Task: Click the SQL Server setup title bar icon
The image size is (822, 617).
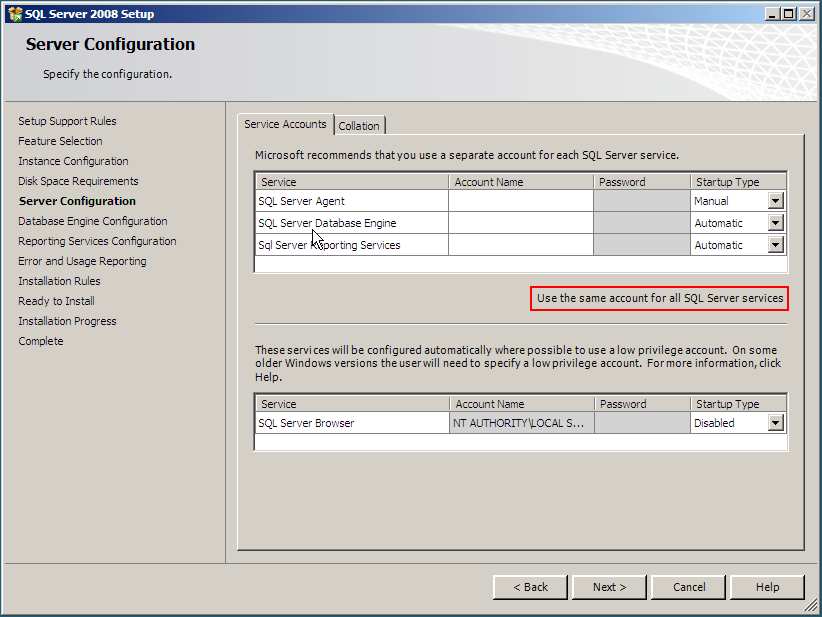Action: click(x=15, y=14)
